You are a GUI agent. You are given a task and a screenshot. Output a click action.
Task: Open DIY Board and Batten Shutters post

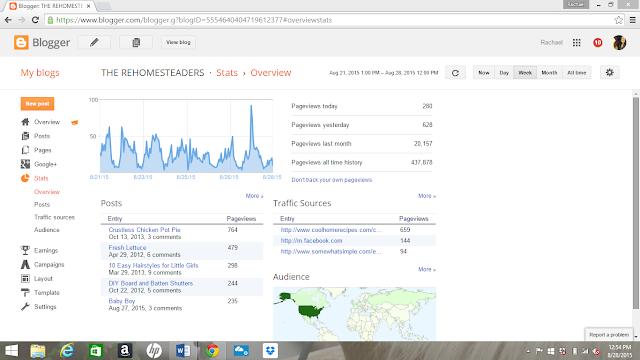pyautogui.click(x=151, y=283)
